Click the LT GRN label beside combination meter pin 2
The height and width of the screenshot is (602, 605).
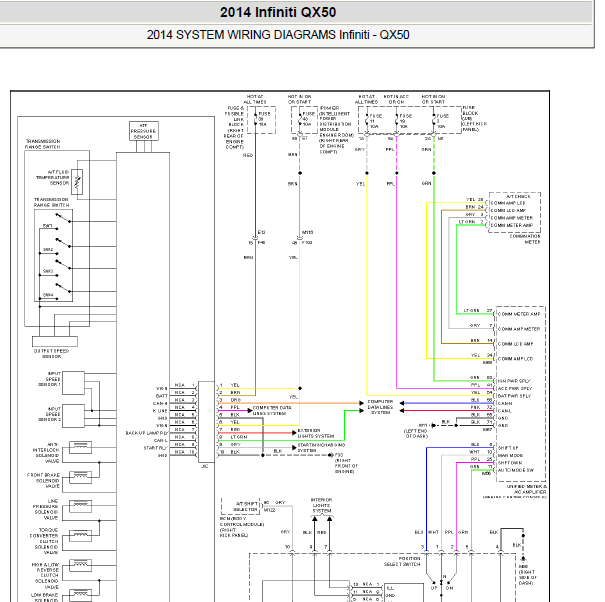[x=467, y=222]
